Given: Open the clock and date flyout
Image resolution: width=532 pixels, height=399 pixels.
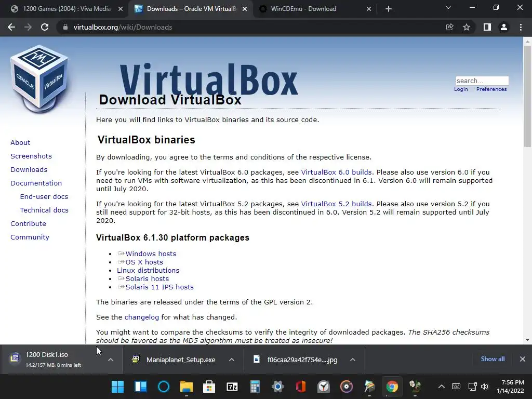Looking at the screenshot, I should [x=511, y=387].
